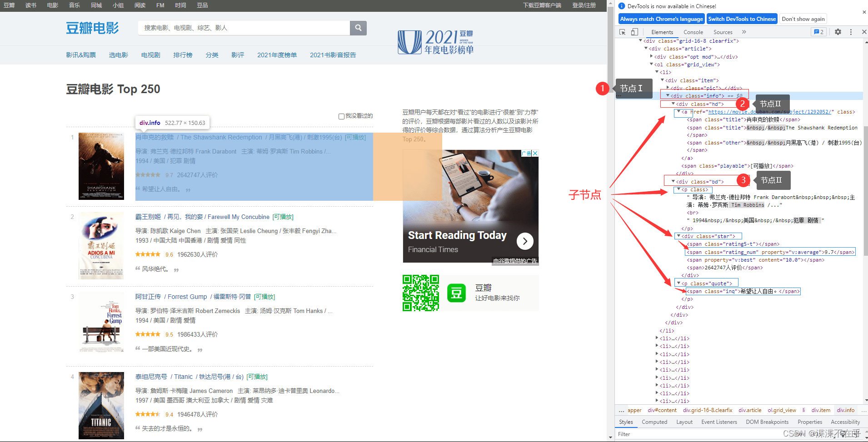Viewport: 868px width, 442px height.
Task: Toggle the device toolbar icon
Action: (634, 32)
